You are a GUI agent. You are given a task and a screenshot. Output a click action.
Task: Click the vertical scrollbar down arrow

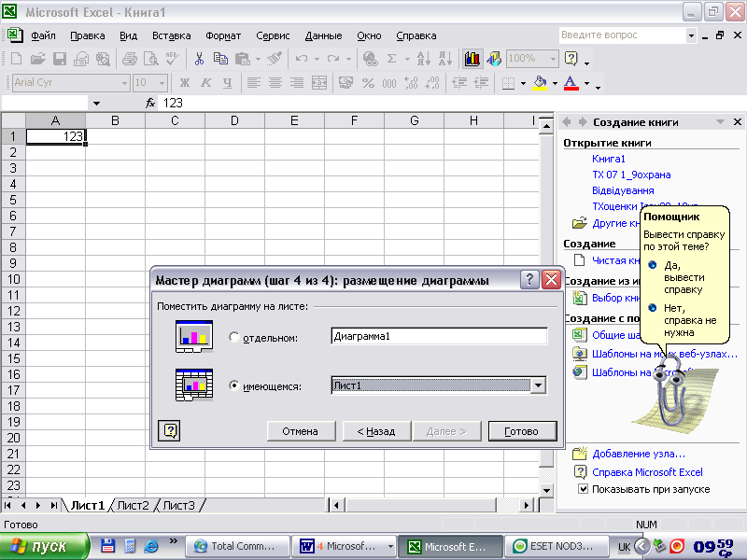point(546,490)
